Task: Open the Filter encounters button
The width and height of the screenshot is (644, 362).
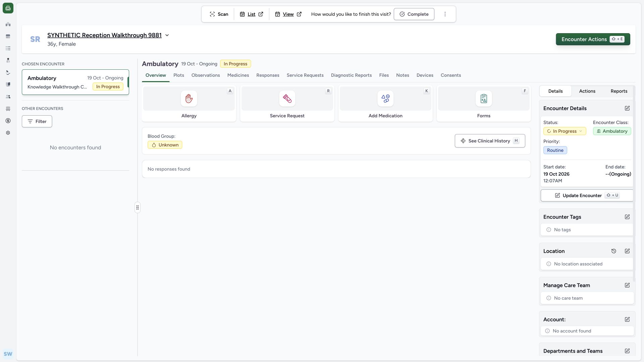Action: 37,121
